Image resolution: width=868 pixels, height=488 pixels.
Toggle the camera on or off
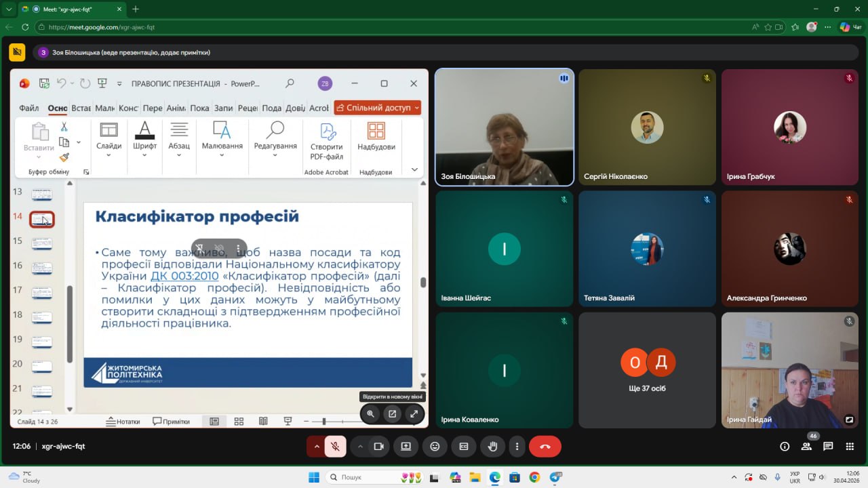(x=379, y=447)
